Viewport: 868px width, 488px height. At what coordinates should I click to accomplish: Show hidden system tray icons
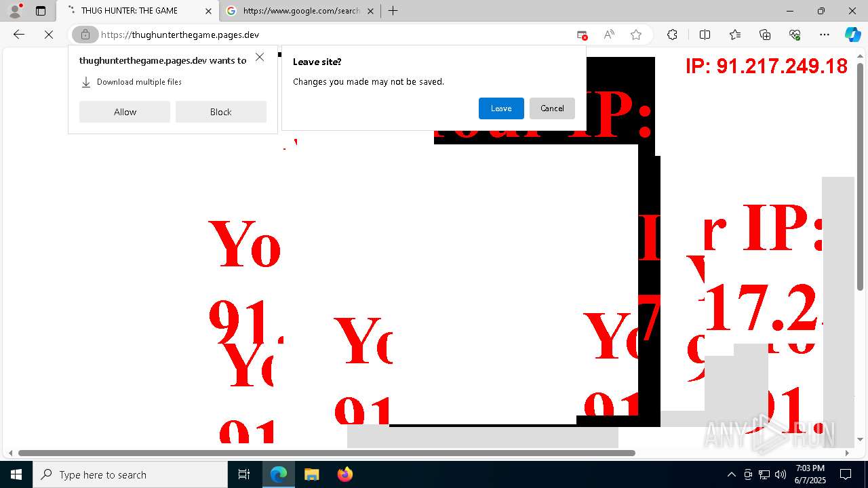tap(731, 474)
